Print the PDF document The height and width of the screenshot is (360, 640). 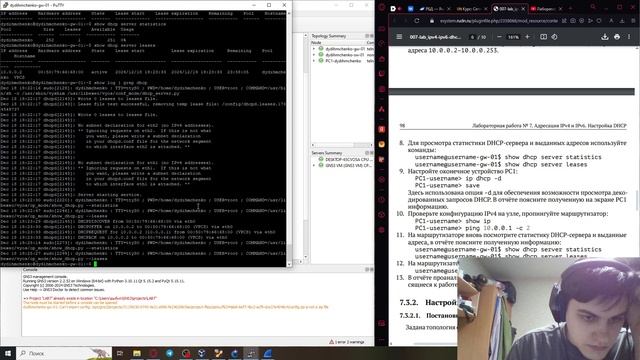coord(617,37)
